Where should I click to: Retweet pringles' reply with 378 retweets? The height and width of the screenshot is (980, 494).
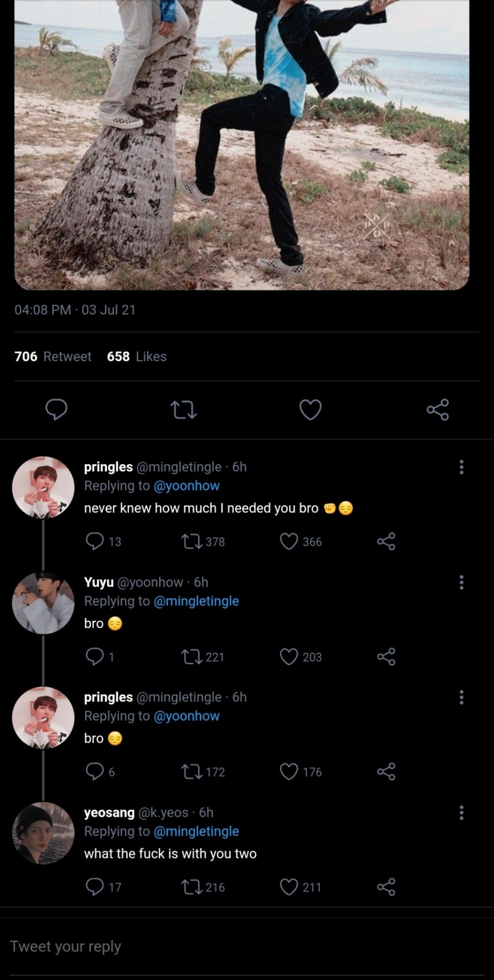coord(192,542)
